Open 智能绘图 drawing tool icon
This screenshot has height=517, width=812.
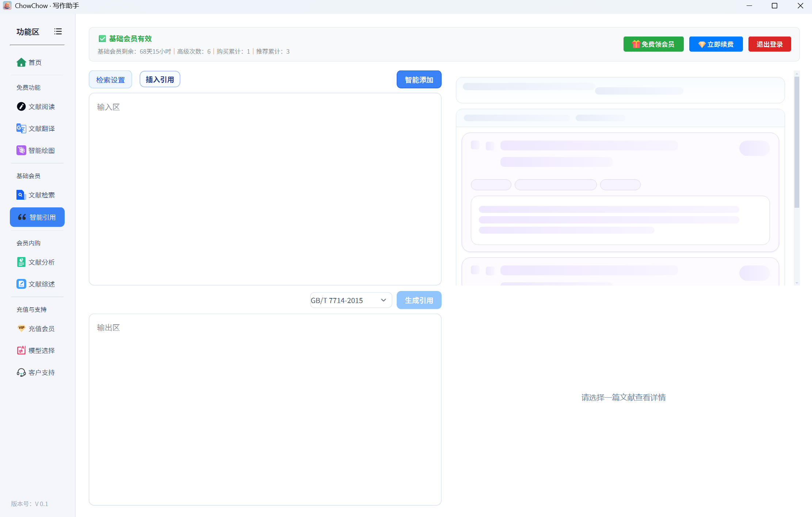click(21, 150)
